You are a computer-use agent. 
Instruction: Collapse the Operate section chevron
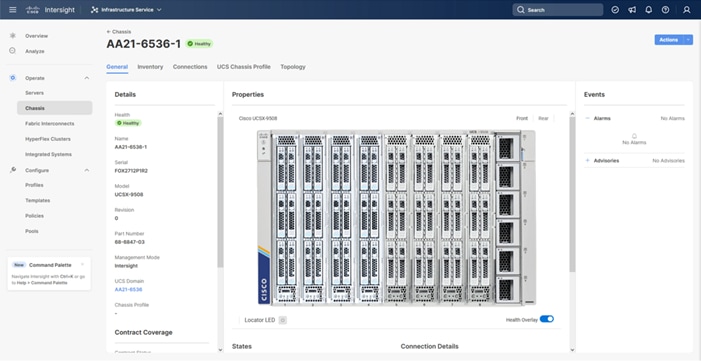point(87,78)
